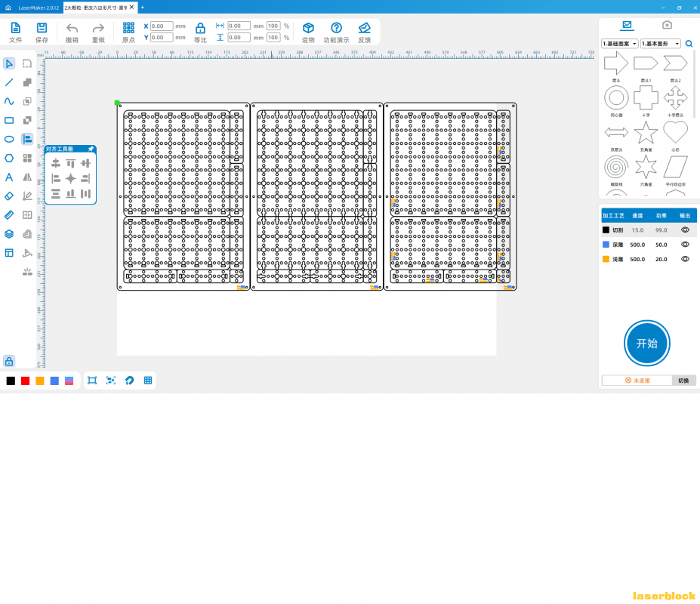Click the height dimension input field
The width and height of the screenshot is (700, 604).
click(239, 38)
